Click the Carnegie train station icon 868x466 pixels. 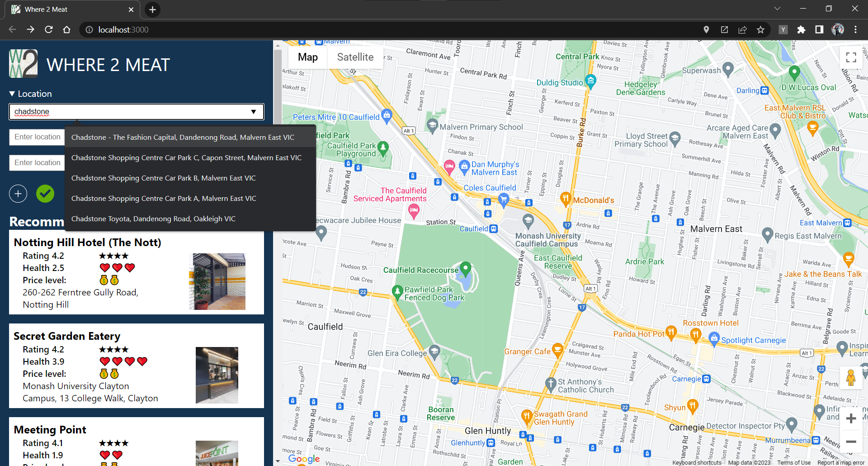tap(707, 379)
